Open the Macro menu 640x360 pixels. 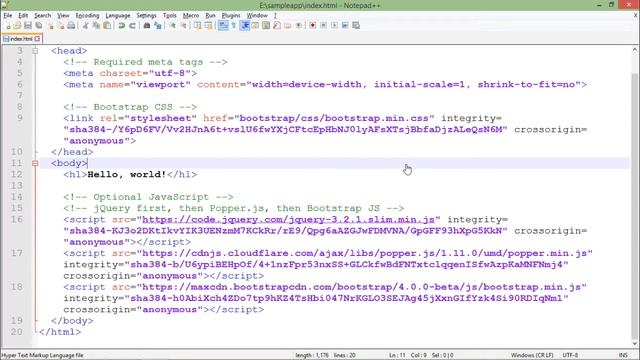(191, 16)
